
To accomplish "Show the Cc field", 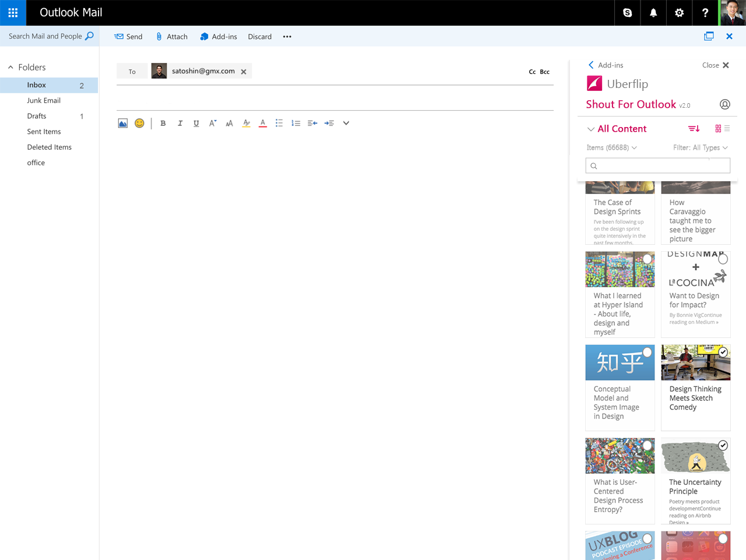I will [x=532, y=72].
